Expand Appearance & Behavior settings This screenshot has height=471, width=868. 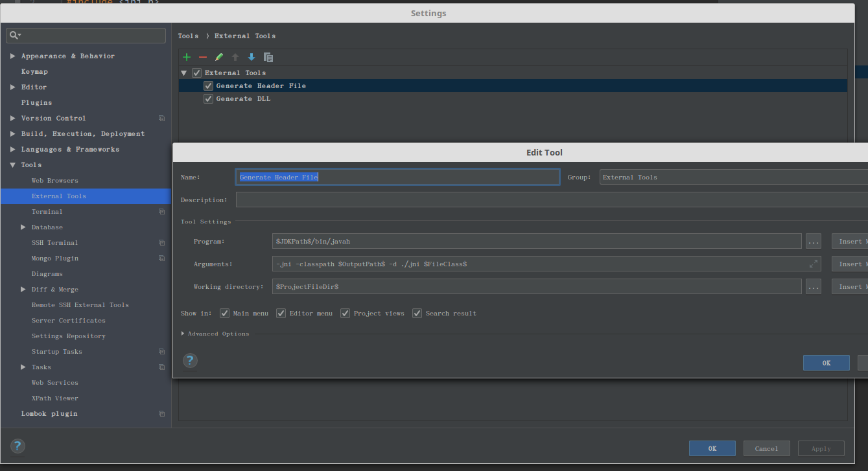coord(12,56)
